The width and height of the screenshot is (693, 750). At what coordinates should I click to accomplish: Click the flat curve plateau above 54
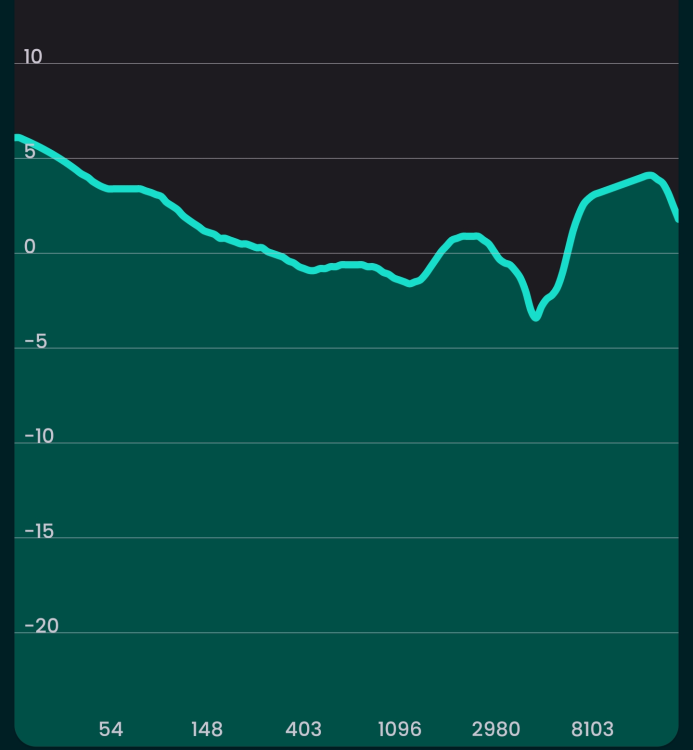[x=125, y=188]
